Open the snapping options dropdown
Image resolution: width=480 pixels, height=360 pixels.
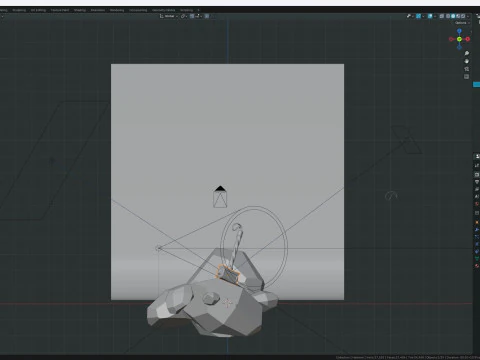coord(198,16)
